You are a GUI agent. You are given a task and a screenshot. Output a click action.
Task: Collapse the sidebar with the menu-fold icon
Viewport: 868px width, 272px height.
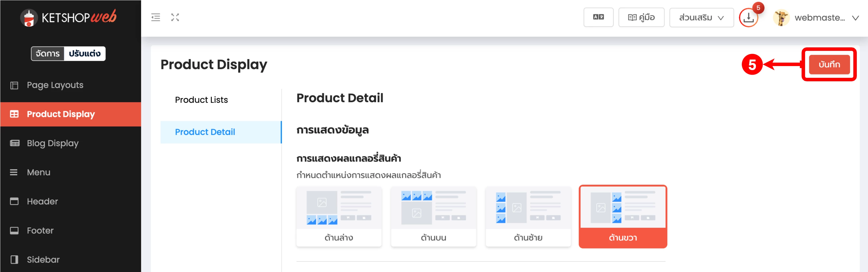tap(155, 17)
